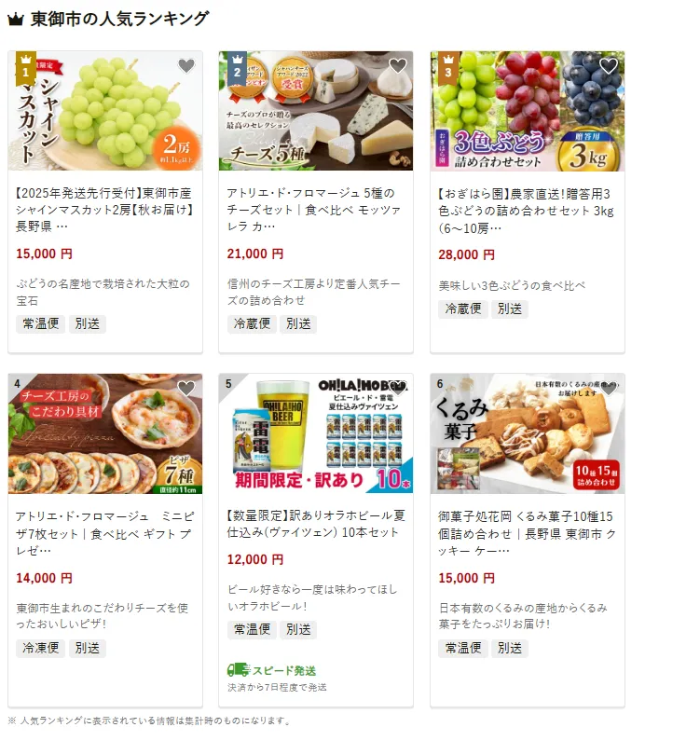Image resolution: width=700 pixels, height=741 pixels.
Task: Open 訳ありオラホビール 10本セット title link
Action: pos(316,524)
